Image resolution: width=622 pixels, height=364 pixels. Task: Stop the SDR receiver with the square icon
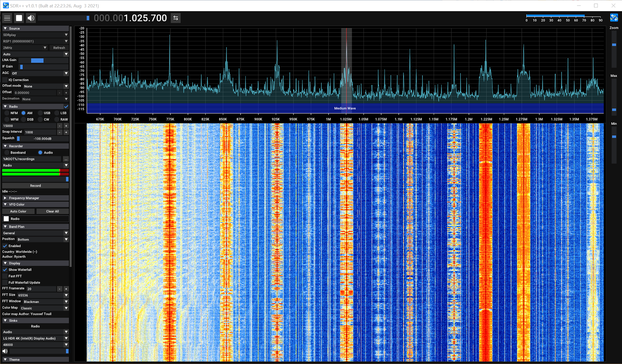pyautogui.click(x=19, y=18)
